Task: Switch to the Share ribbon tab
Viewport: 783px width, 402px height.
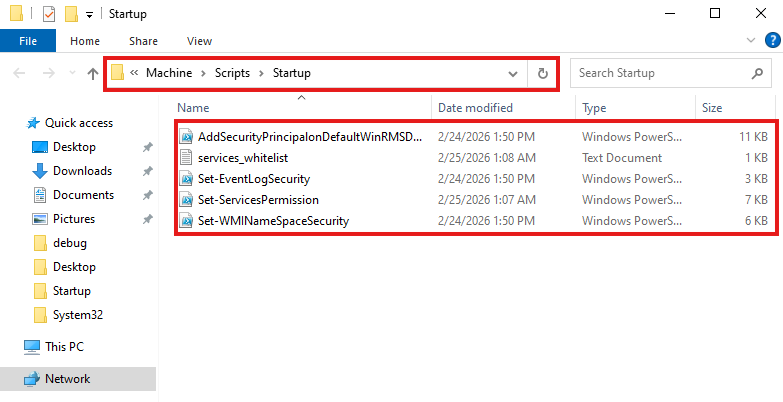Action: [143, 41]
